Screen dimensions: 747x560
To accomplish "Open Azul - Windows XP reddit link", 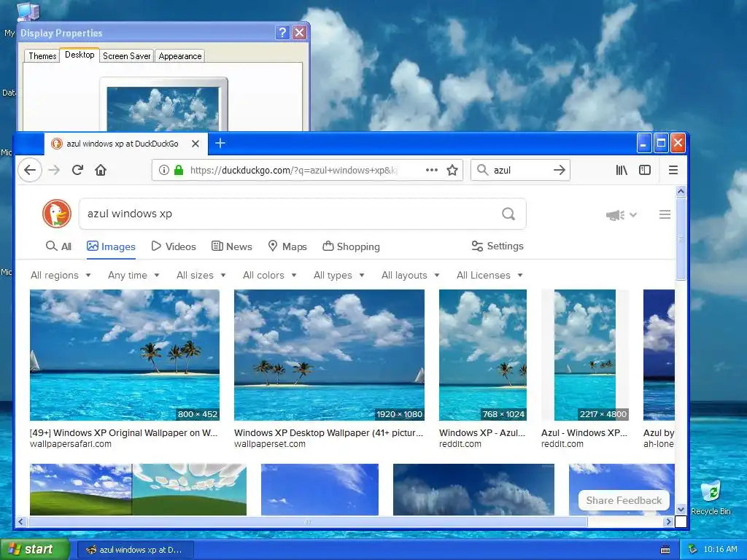I will 584,433.
